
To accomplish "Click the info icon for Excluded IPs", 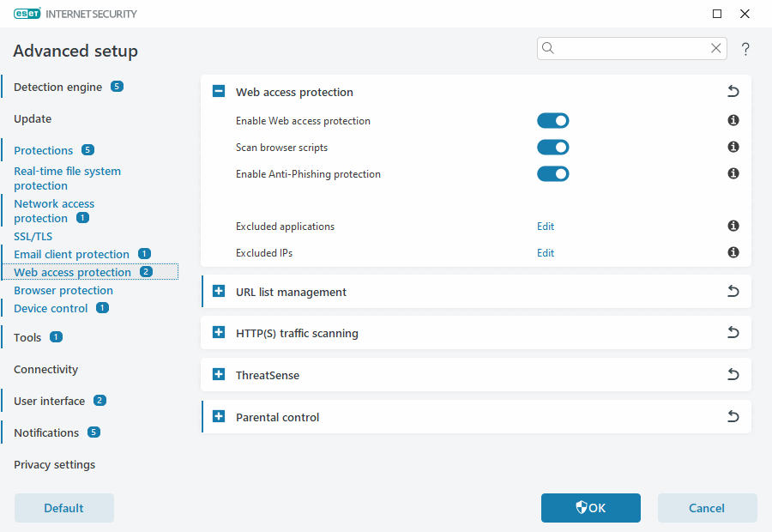I will point(733,252).
